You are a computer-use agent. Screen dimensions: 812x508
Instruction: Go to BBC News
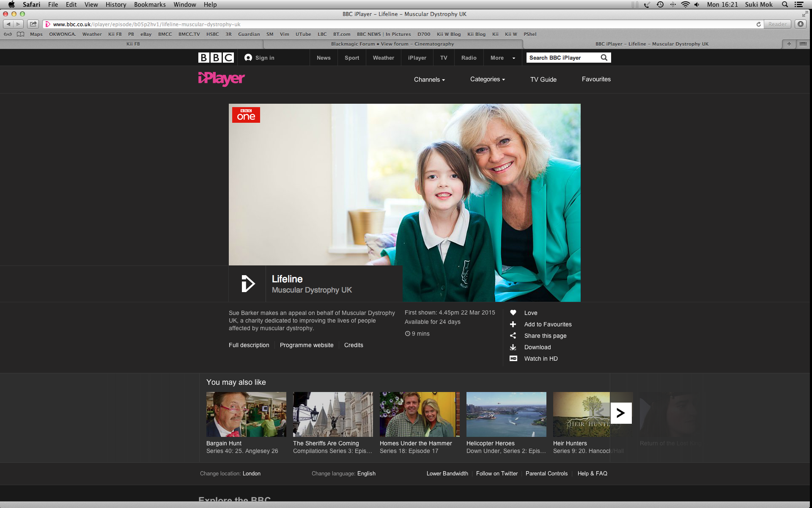[x=324, y=58]
